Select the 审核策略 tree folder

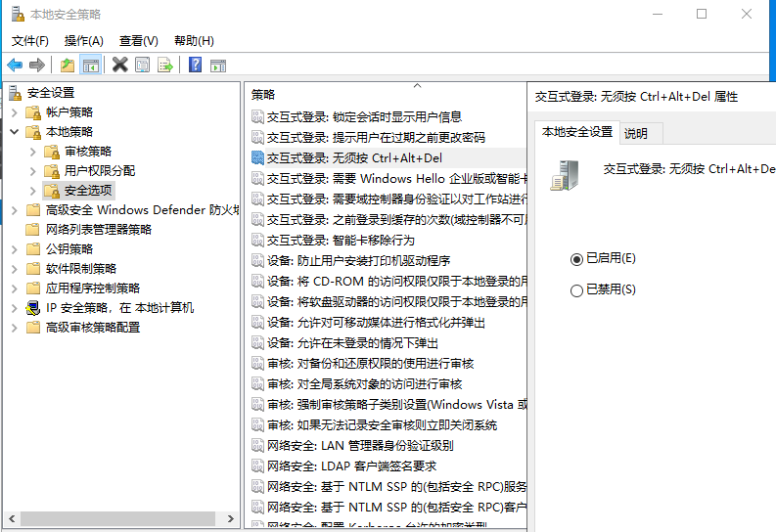tap(88, 152)
